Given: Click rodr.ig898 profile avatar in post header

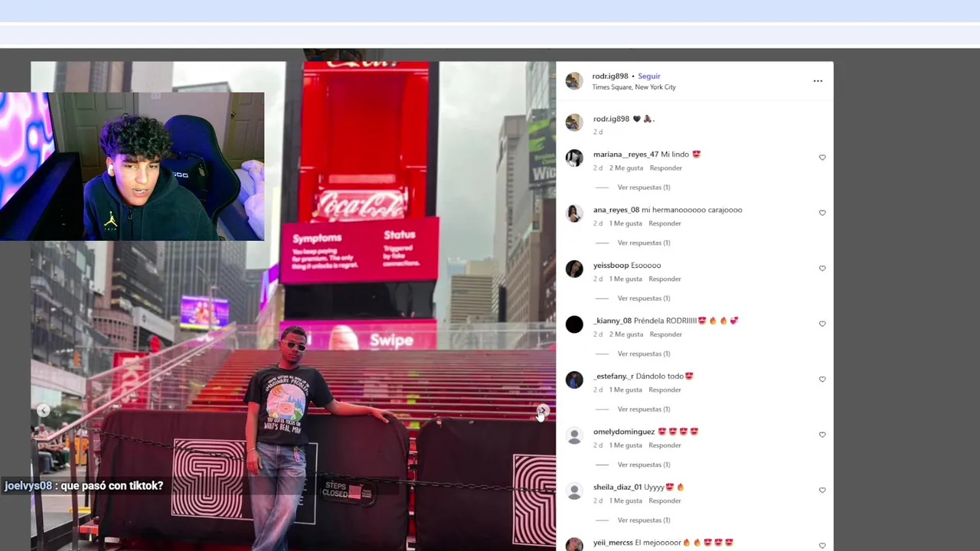Looking at the screenshot, I should (574, 81).
